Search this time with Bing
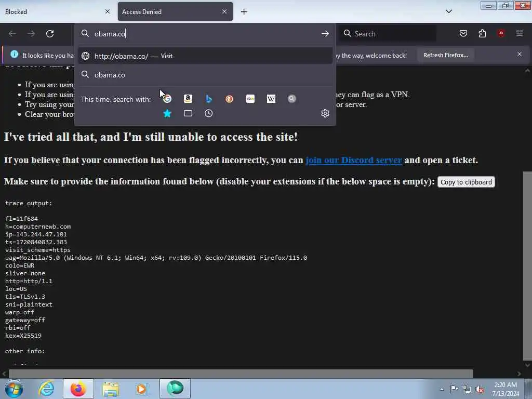 click(x=209, y=99)
